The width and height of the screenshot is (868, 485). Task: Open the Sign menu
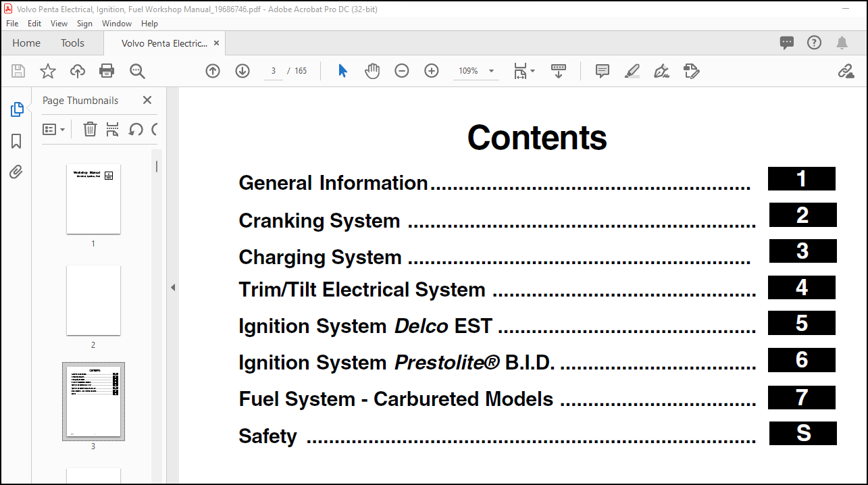(x=84, y=23)
